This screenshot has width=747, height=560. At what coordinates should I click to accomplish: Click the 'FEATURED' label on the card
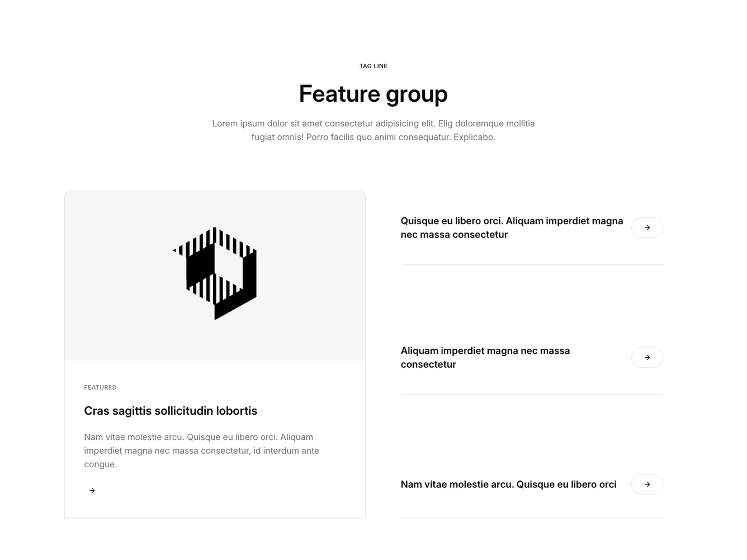[100, 387]
